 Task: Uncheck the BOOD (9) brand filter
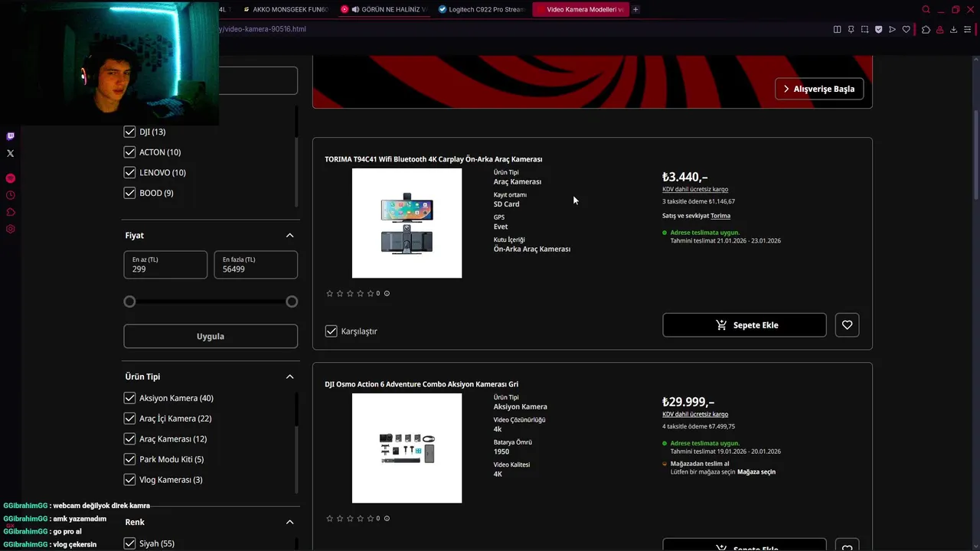pyautogui.click(x=129, y=193)
